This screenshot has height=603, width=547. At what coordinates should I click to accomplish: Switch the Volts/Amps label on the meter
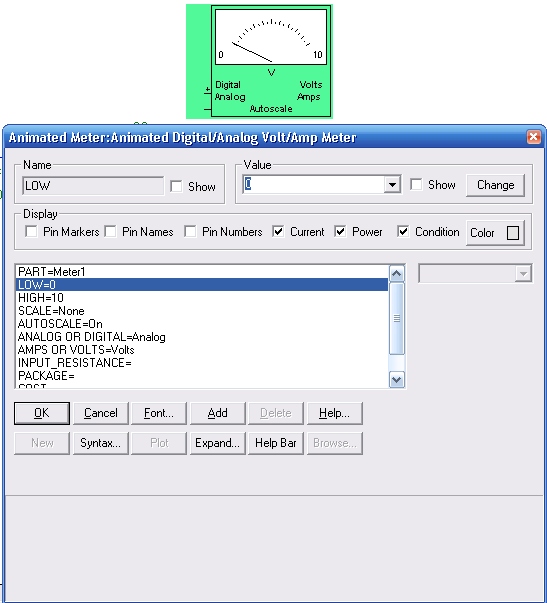(310, 91)
